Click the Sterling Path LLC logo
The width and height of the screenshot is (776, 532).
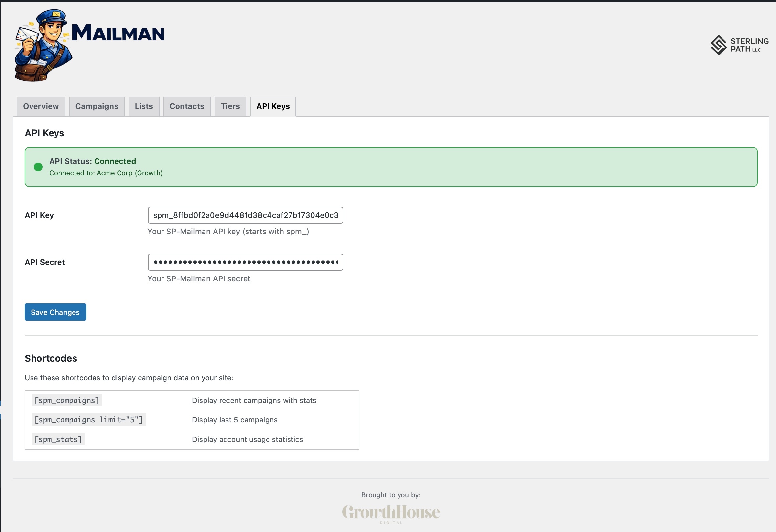(x=739, y=45)
